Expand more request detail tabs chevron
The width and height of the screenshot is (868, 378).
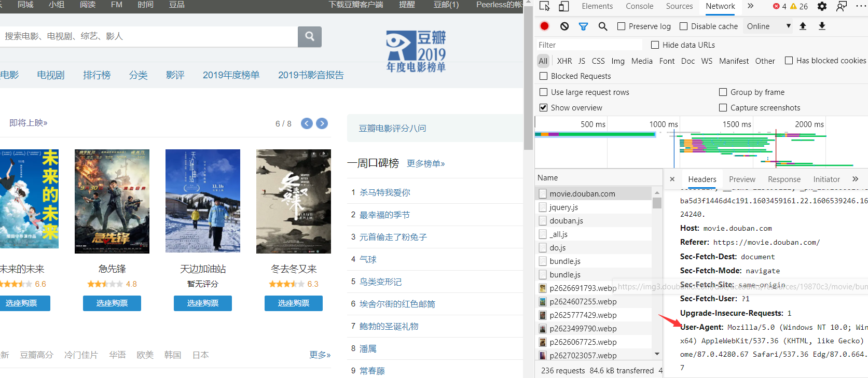(x=855, y=179)
